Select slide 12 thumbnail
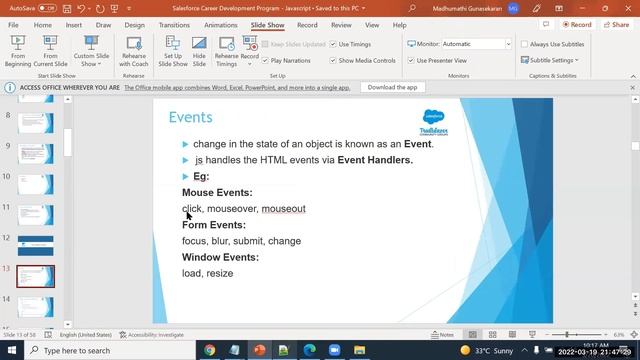This screenshot has width=640, height=360. tap(36, 246)
